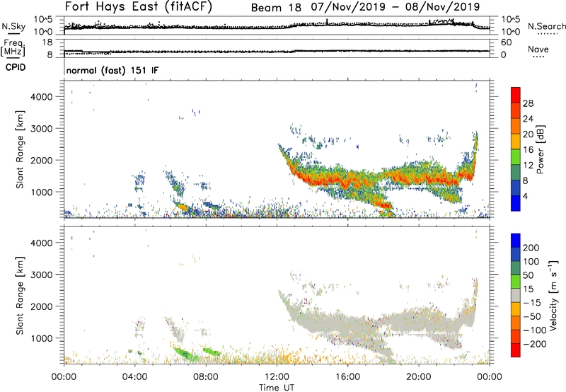Click the '60' Nave axis tick
Viewport: 566px width, 392px height.
coord(507,42)
